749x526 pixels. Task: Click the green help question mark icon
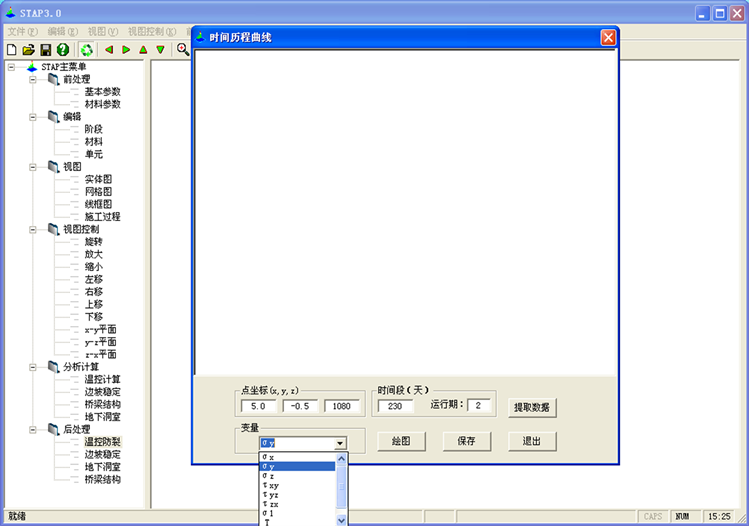[62, 49]
